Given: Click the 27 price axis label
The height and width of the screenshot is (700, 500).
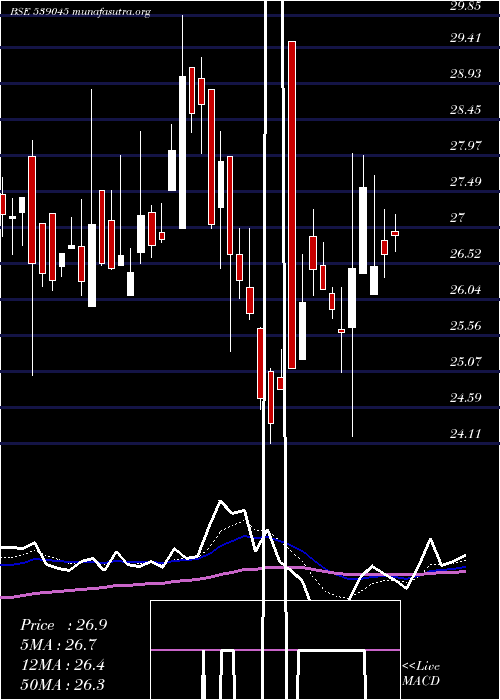Looking at the screenshot, I should pyautogui.click(x=458, y=218).
